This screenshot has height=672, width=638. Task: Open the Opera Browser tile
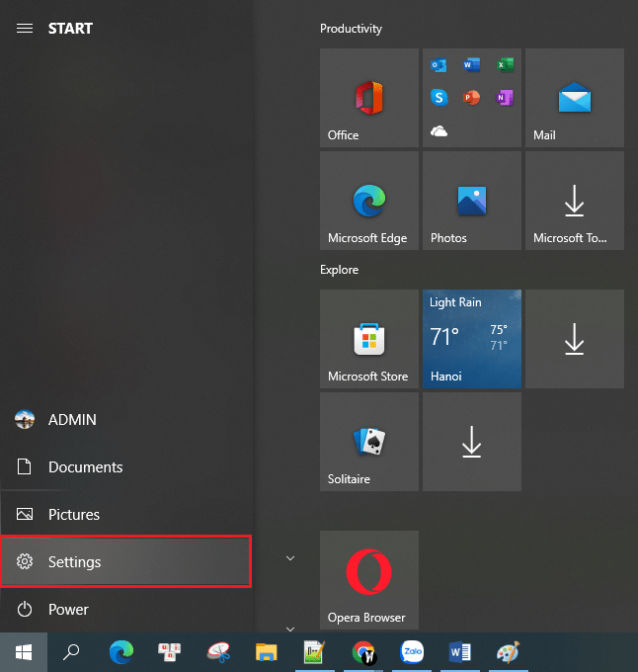tap(369, 580)
